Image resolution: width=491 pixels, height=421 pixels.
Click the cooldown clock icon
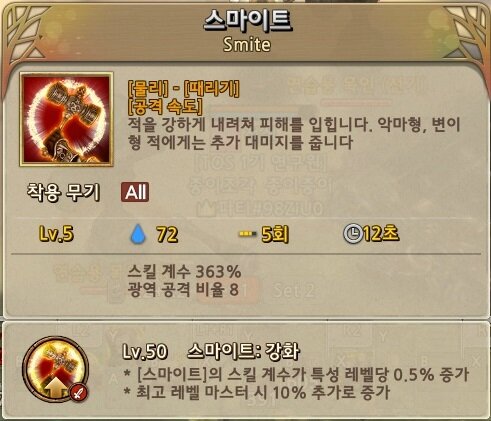pyautogui.click(x=352, y=234)
